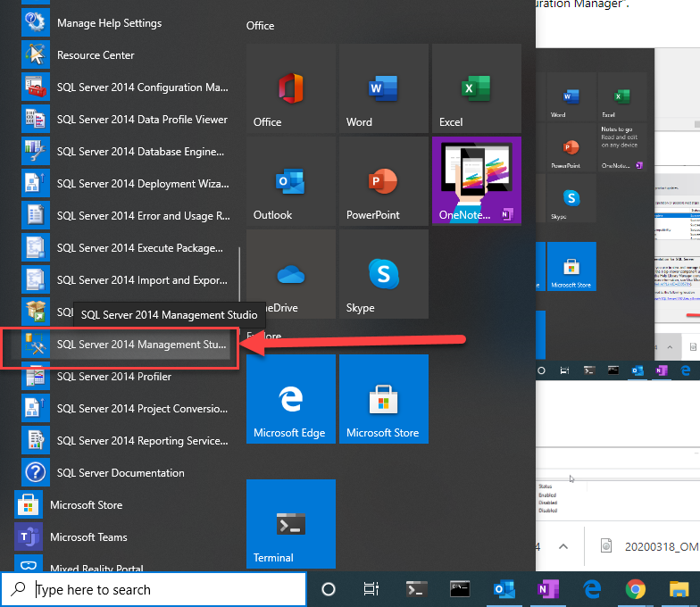This screenshot has width=700, height=607.
Task: Open Microsoft Store from the app list
Action: point(121,505)
